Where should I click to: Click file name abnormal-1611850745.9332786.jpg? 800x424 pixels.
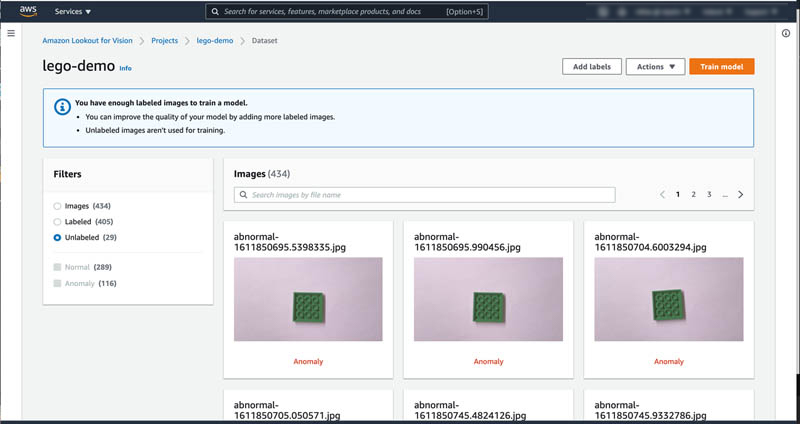651,411
